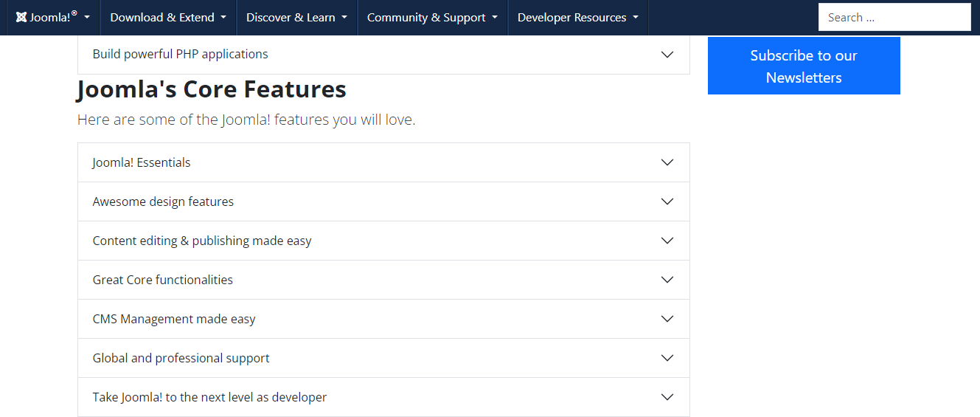980x417 pixels.
Task: Click the Search input field
Action: pos(894,18)
